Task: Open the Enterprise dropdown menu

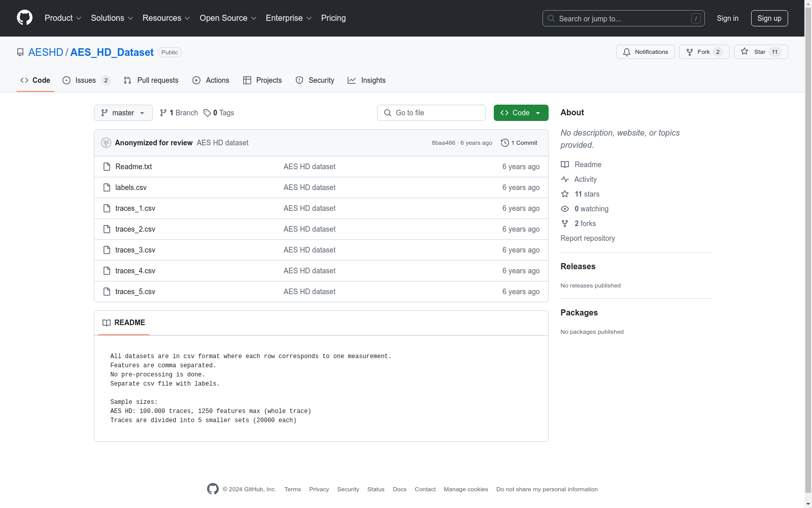Action: pyautogui.click(x=289, y=18)
